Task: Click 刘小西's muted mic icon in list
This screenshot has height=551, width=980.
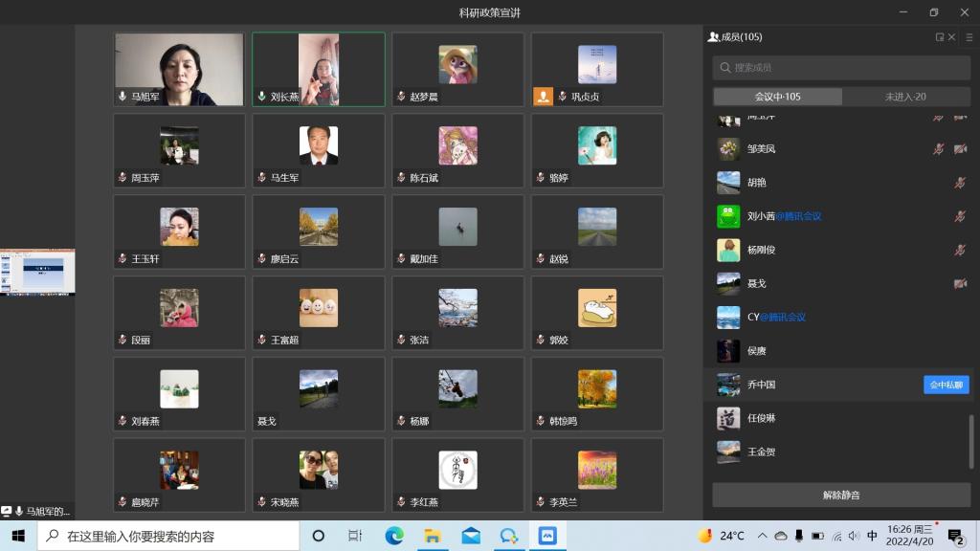Action: (960, 216)
